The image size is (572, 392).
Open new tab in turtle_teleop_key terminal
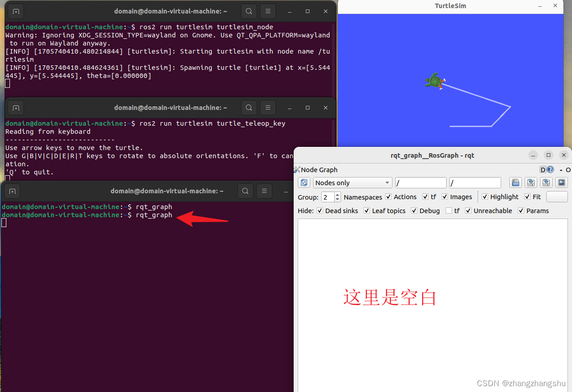coord(16,108)
